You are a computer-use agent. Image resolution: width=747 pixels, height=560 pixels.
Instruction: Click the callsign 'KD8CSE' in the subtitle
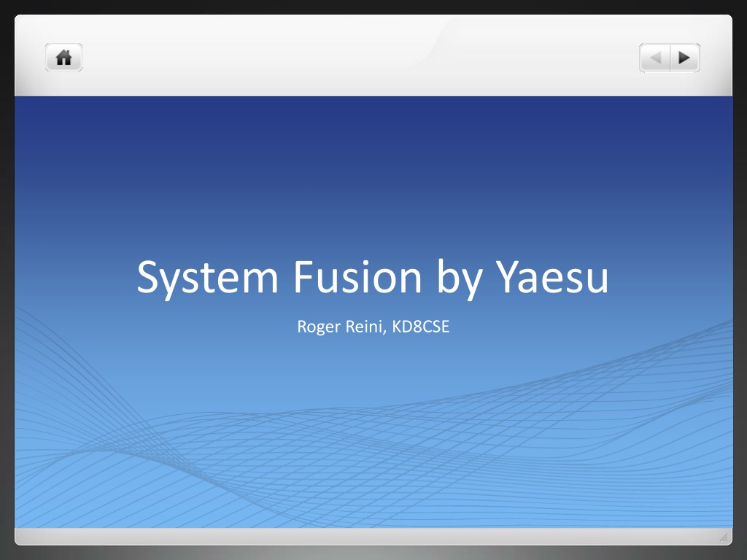pos(421,327)
